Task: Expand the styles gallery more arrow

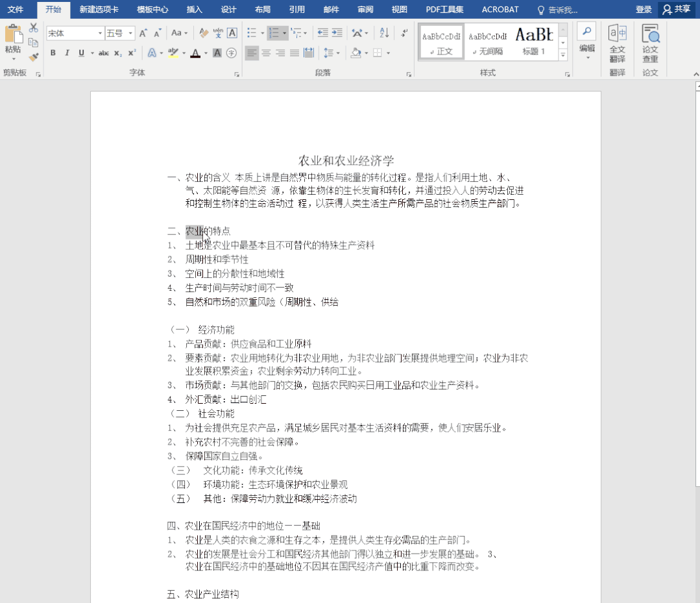Action: click(563, 55)
